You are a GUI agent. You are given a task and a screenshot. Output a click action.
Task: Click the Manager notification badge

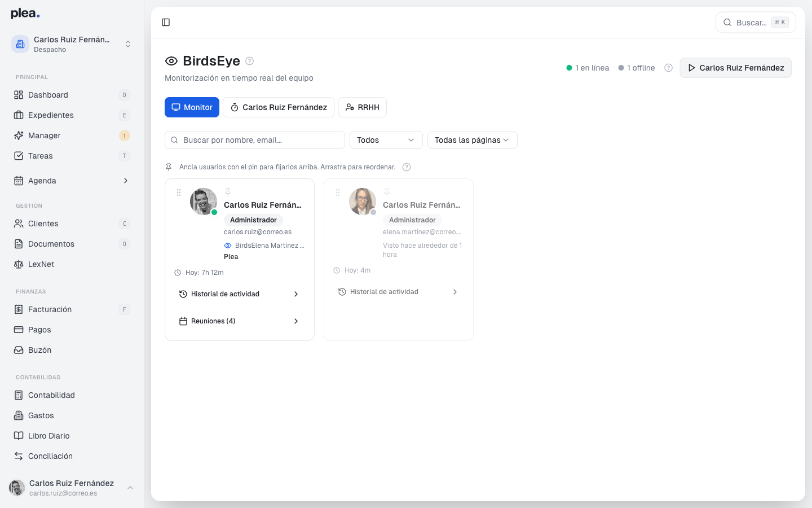(125, 135)
